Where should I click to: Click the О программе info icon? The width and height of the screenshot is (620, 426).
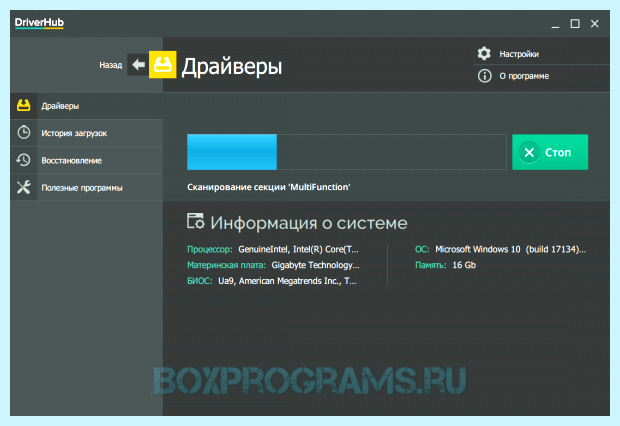484,76
